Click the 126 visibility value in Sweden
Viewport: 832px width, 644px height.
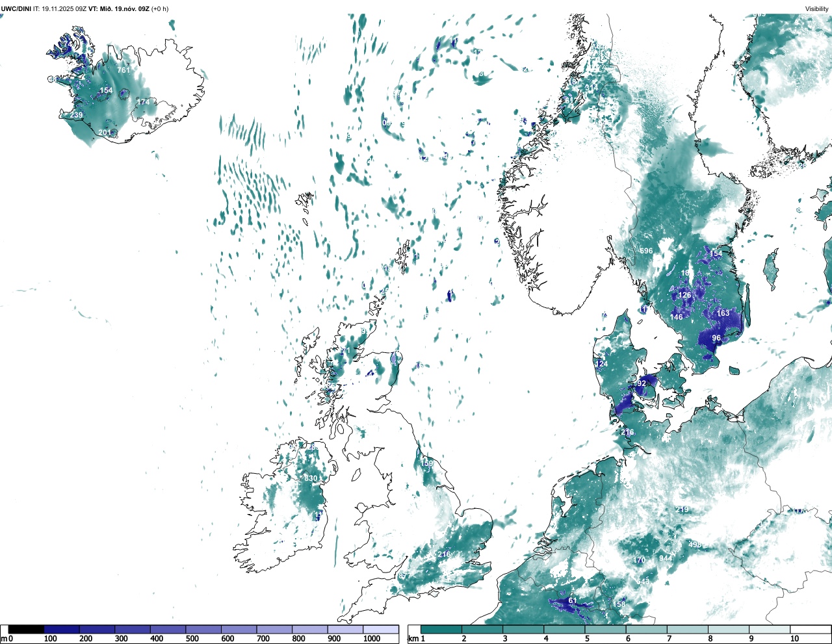click(685, 295)
